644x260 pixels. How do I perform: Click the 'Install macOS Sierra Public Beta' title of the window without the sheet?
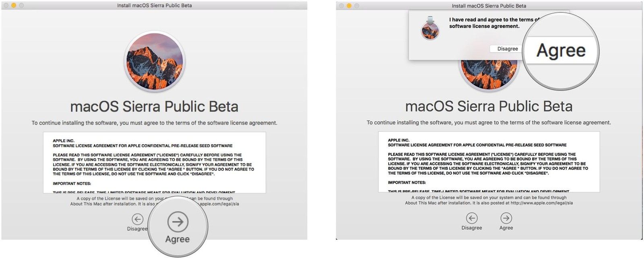(x=154, y=5)
